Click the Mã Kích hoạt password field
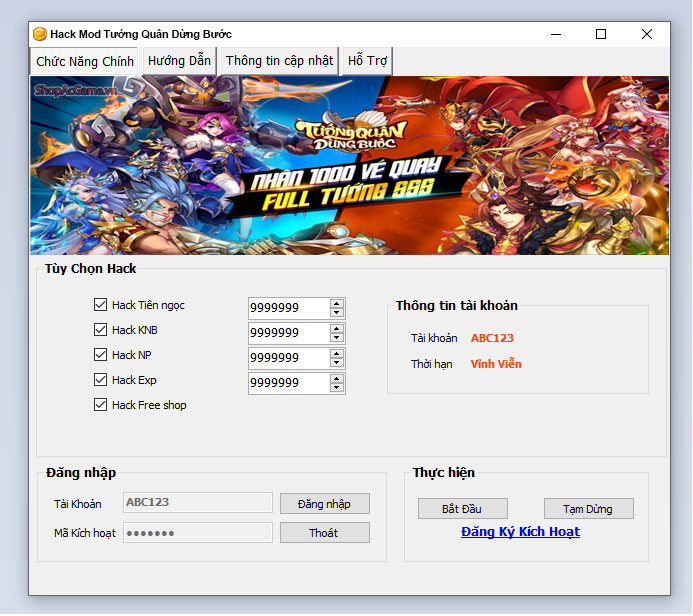Viewport: 693px width, 616px height. click(198, 533)
